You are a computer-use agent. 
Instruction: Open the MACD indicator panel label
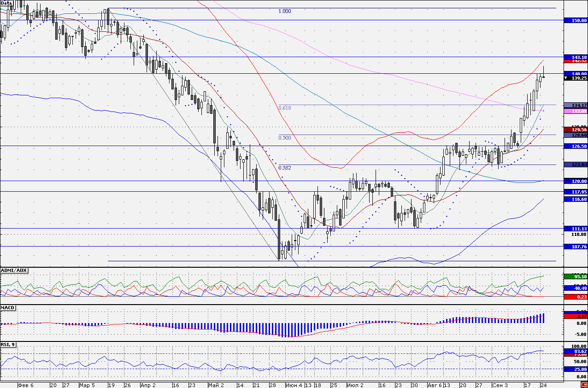pos(7,307)
